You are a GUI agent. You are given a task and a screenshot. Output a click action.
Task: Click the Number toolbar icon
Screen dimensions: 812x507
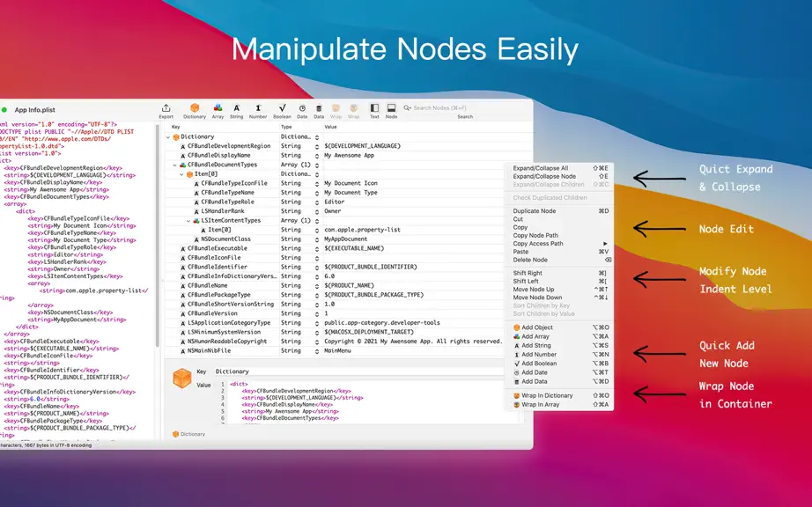[x=258, y=111]
